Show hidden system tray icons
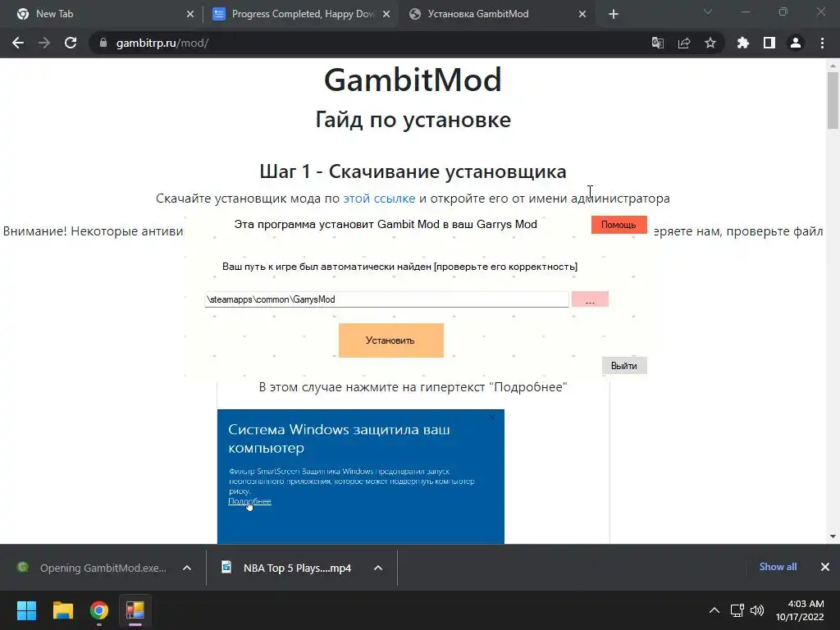Image resolution: width=840 pixels, height=630 pixels. [x=714, y=610]
